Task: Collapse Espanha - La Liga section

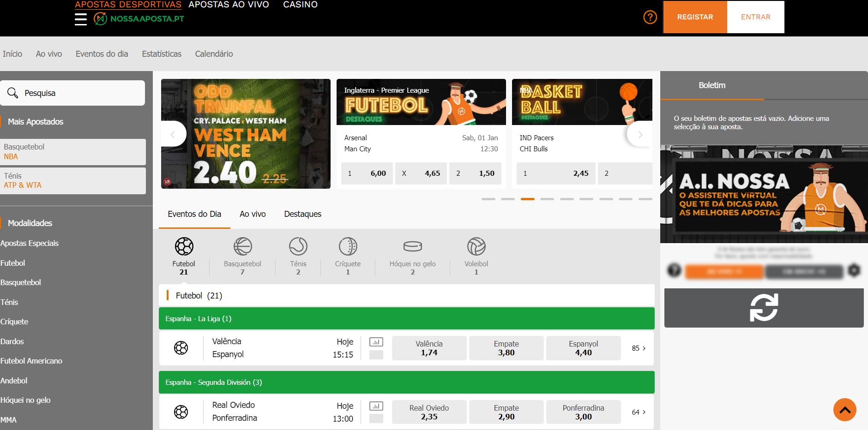Action: pyautogui.click(x=406, y=318)
